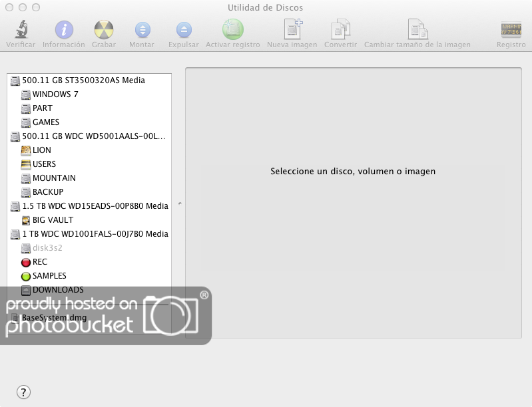Click the Montar toolbar icon

pos(142,30)
